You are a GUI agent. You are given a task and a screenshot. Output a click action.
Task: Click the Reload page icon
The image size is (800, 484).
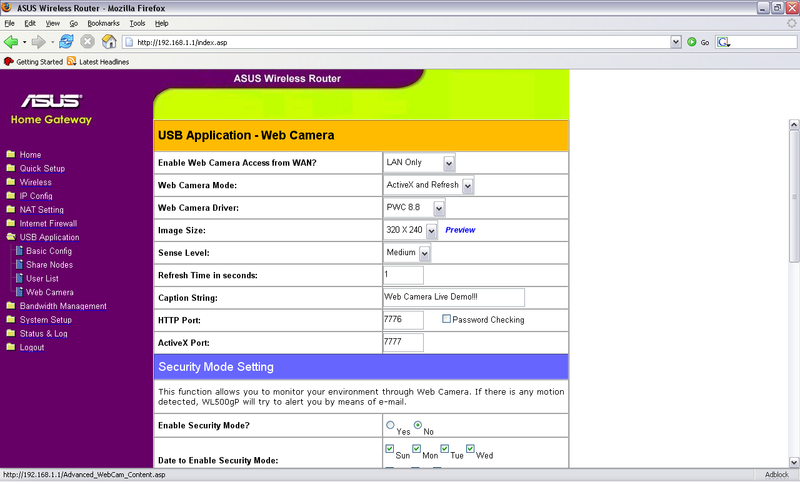click(x=66, y=42)
